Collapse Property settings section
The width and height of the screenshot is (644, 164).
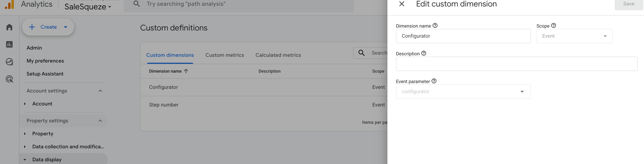[x=100, y=121]
